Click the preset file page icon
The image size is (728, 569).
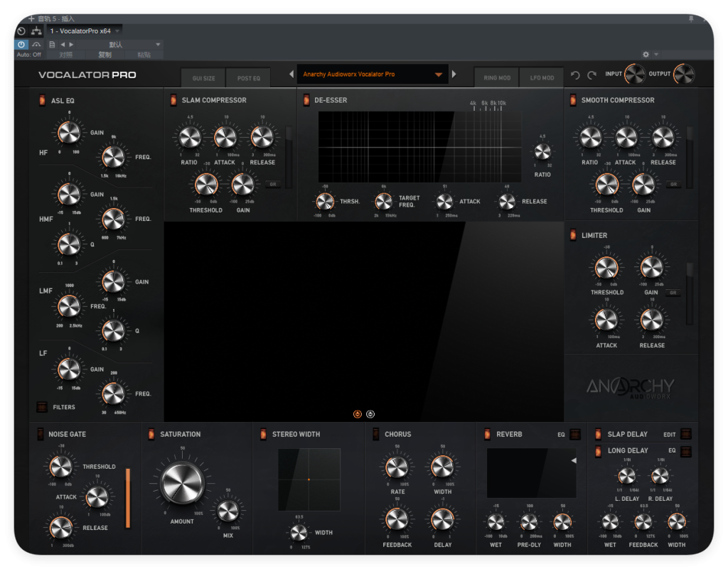(x=52, y=45)
